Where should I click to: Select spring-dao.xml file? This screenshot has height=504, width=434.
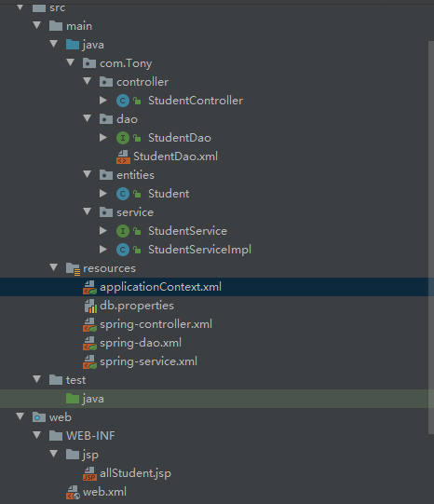(x=141, y=343)
